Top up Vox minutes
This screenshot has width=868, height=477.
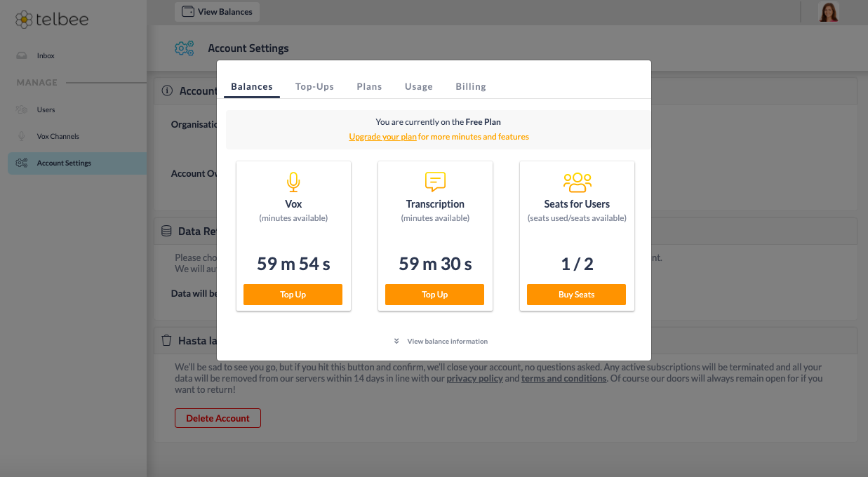coord(293,295)
